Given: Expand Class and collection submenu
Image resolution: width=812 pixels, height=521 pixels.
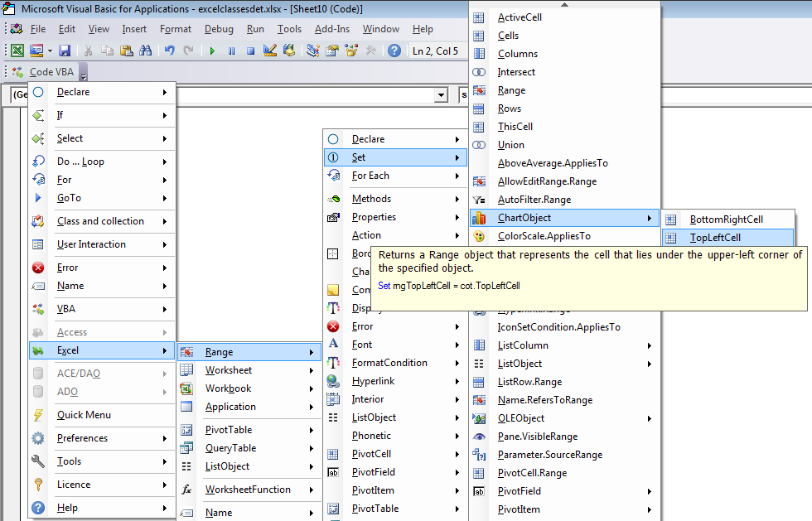Looking at the screenshot, I should pyautogui.click(x=102, y=221).
